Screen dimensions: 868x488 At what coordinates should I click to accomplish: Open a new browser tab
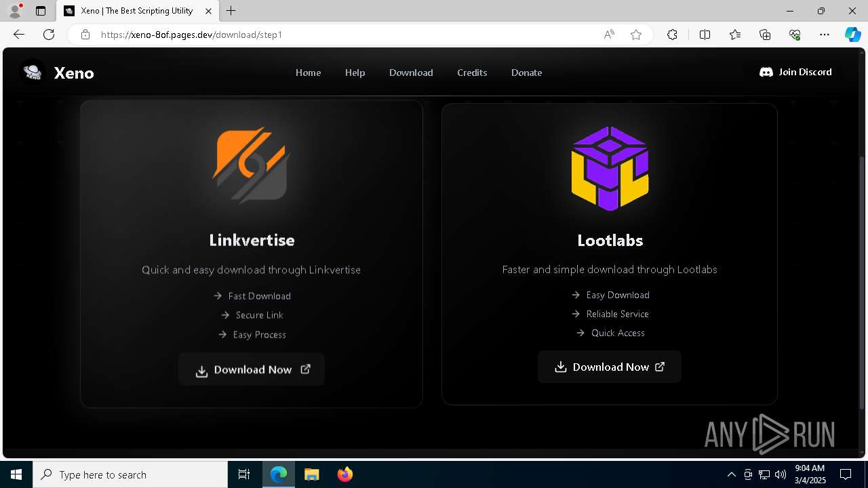(x=231, y=11)
